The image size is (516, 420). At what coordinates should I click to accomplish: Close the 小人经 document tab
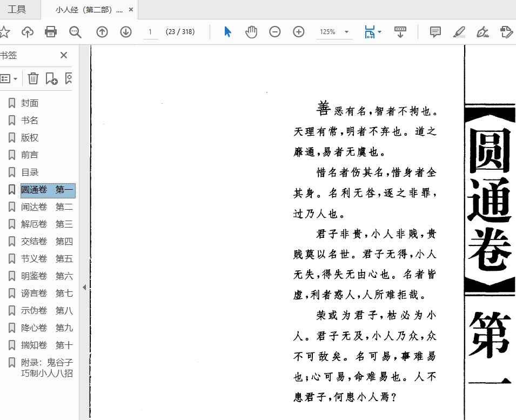[131, 9]
